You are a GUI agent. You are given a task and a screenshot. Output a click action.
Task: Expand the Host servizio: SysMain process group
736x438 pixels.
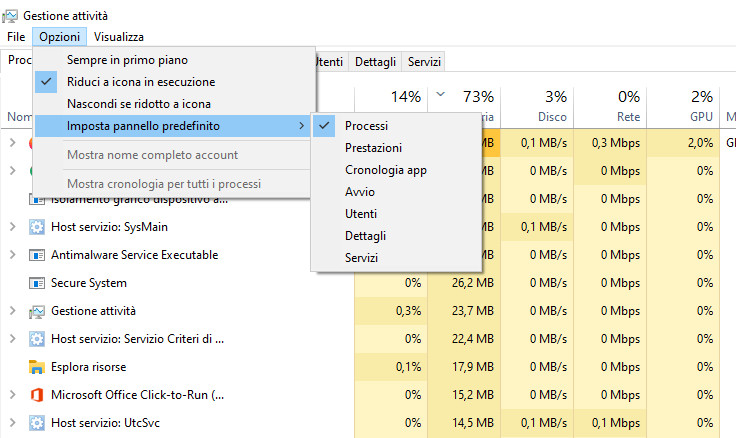click(12, 227)
